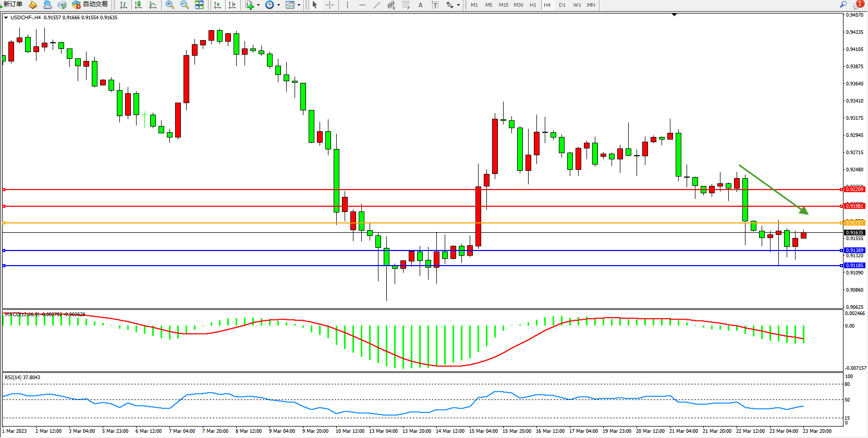Select the horizontal line tool
868x438 pixels.
tap(362, 5)
